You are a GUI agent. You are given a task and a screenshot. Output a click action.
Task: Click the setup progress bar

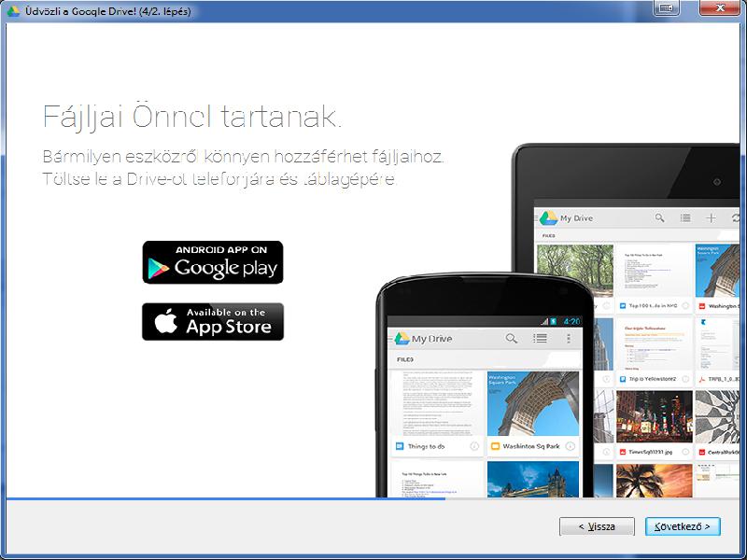[x=373, y=498]
